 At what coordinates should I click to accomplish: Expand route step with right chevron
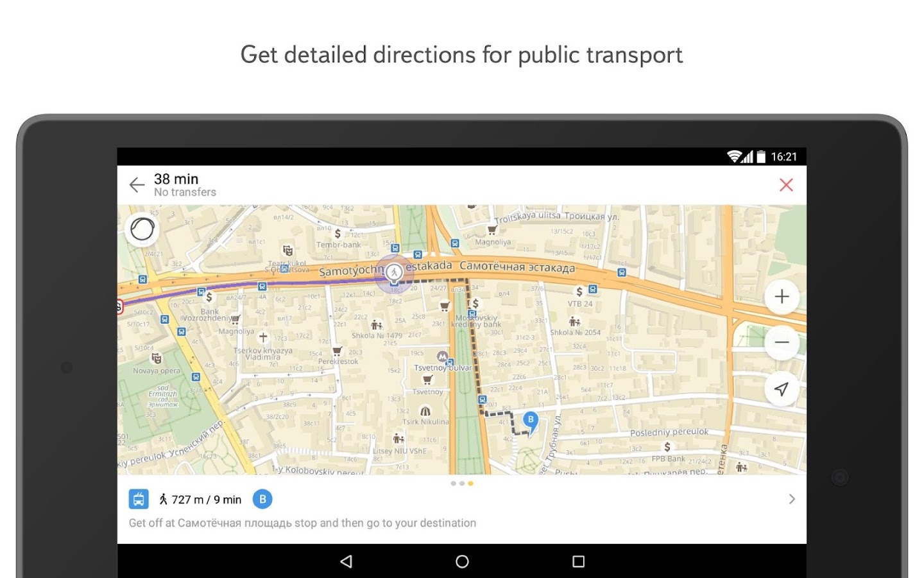(x=792, y=499)
